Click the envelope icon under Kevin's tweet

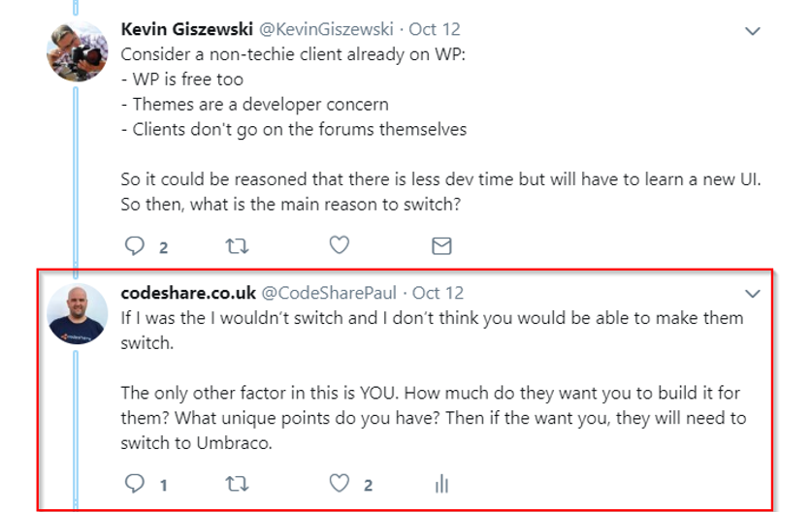(441, 246)
